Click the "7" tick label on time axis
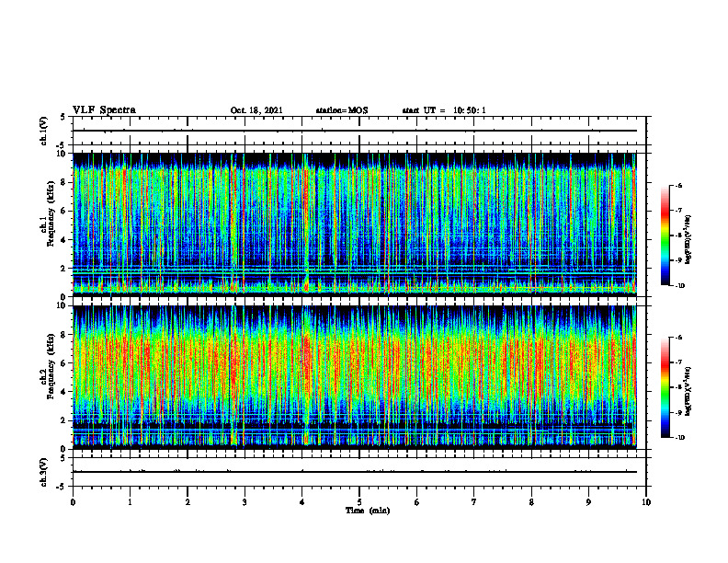Image resolution: width=728 pixels, height=563 pixels. coord(474,502)
